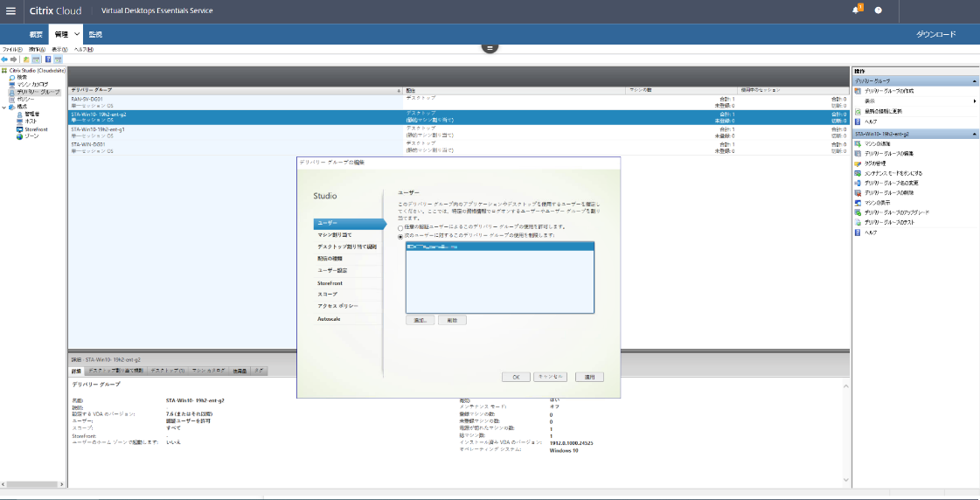
Task: Select 'restrict to following users' radio button
Action: pos(400,236)
